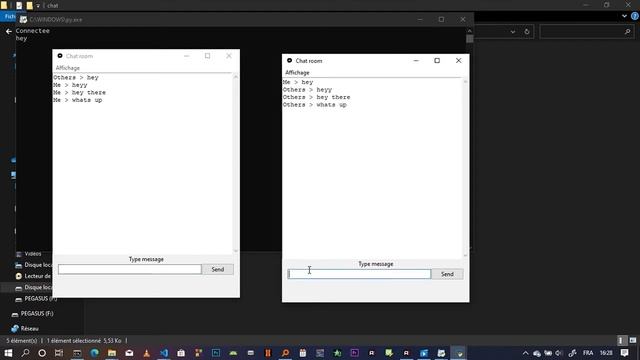
Task: Click the left Chat room title bar icon
Action: (x=60, y=56)
